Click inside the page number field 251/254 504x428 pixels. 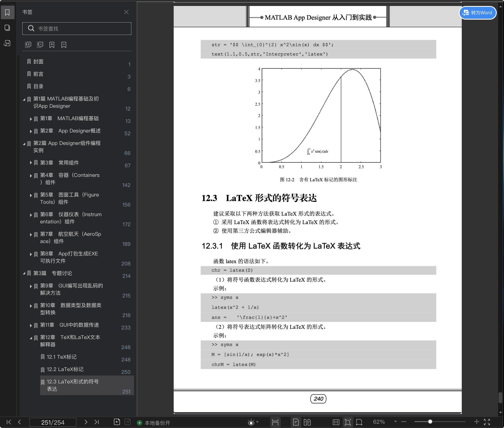53,422
